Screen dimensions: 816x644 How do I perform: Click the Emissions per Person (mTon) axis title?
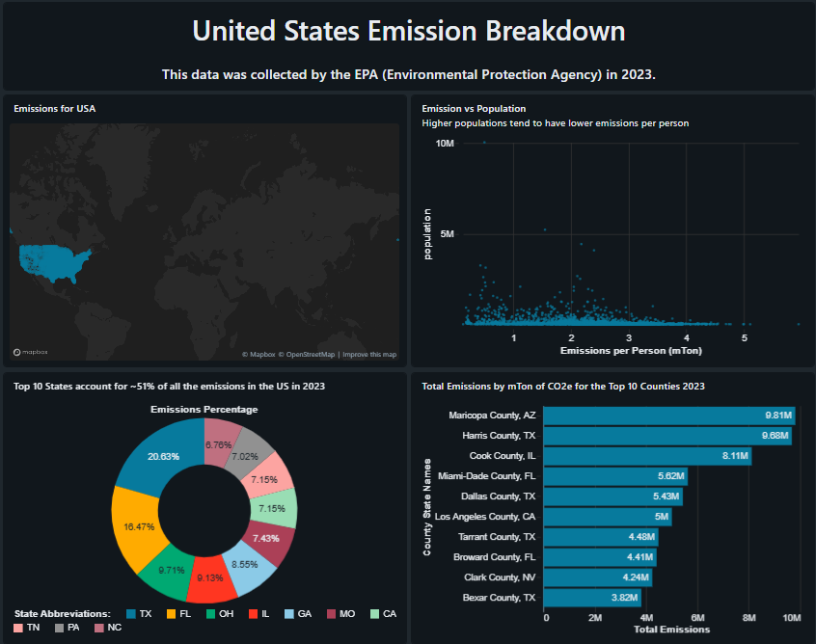click(631, 351)
